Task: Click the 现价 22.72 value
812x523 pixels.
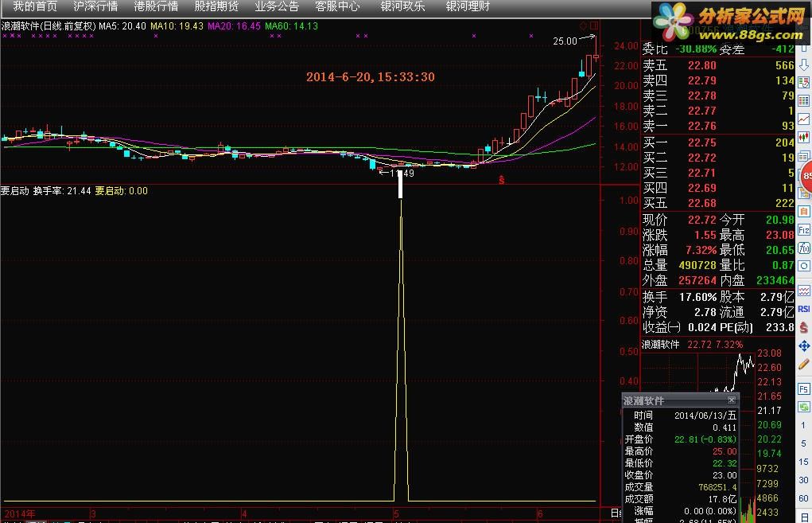Action: (701, 220)
